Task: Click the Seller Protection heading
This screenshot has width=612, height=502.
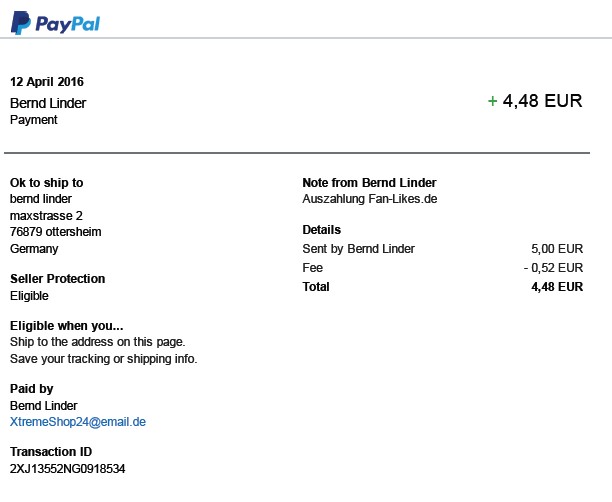Action: [57, 279]
